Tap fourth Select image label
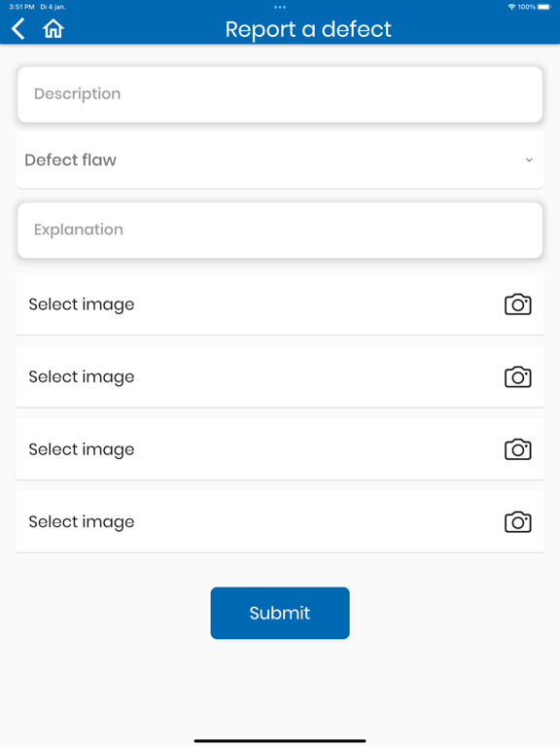 tap(82, 521)
